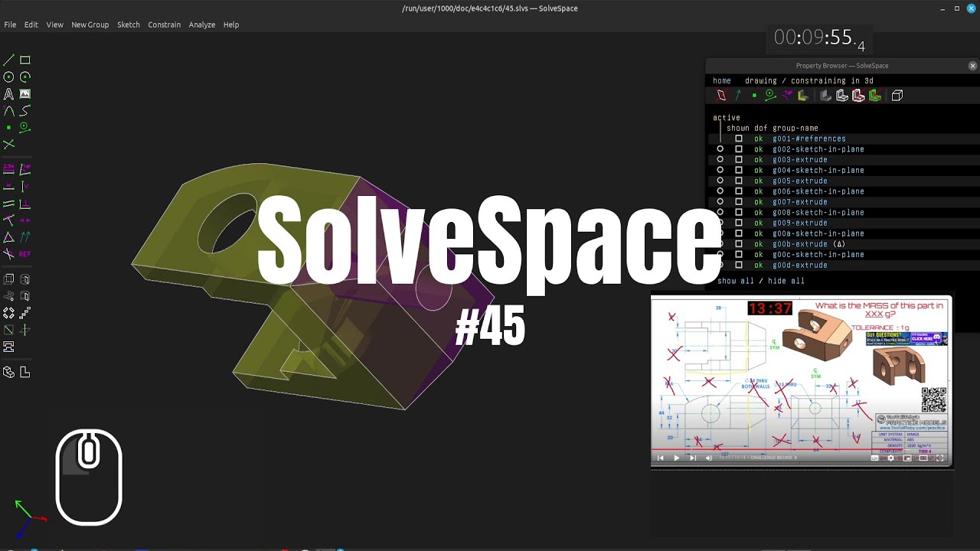This screenshot has width=980, height=551.
Task: Toggle shown checkbox for g001-#references
Action: click(739, 139)
